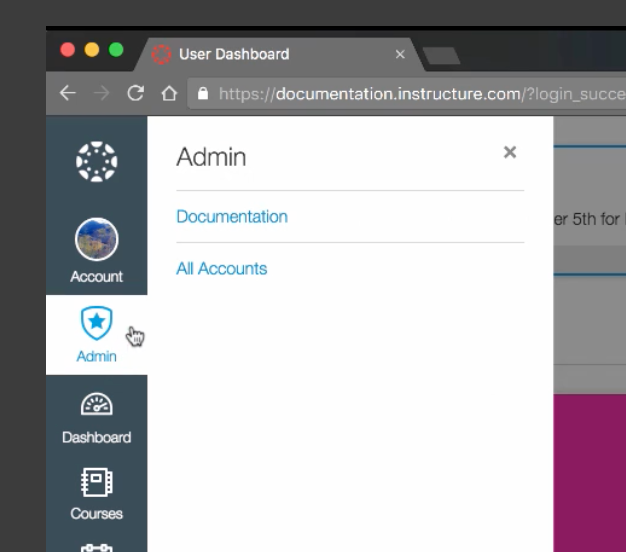Click the browser home icon
Viewport: 626px width, 552px height.
pos(169,94)
